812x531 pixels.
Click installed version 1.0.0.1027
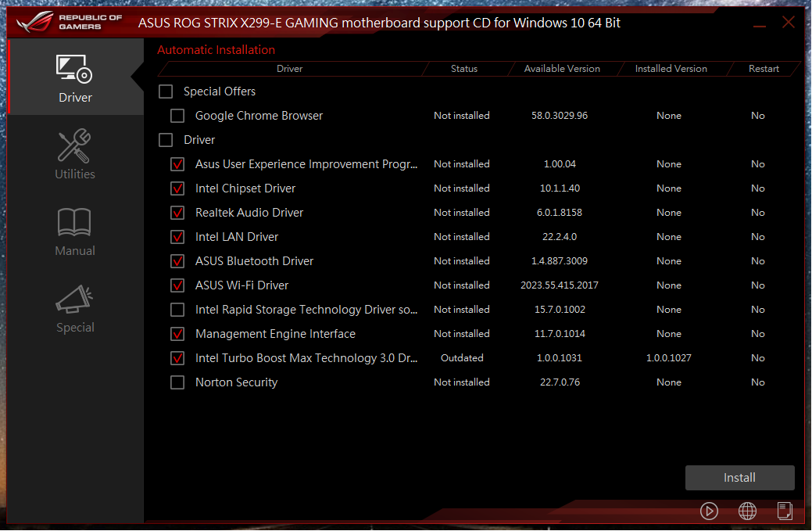[668, 358]
